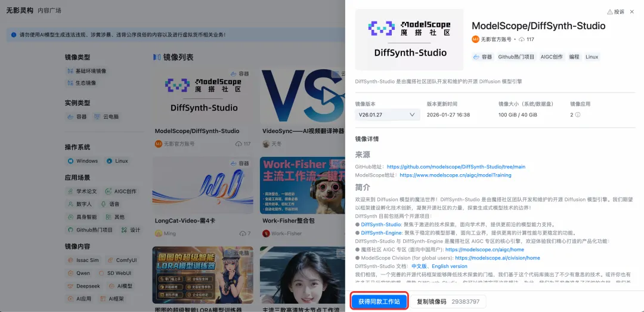Click the 设计 filter icon
The width and height of the screenshot is (644, 312).
click(x=124, y=230)
